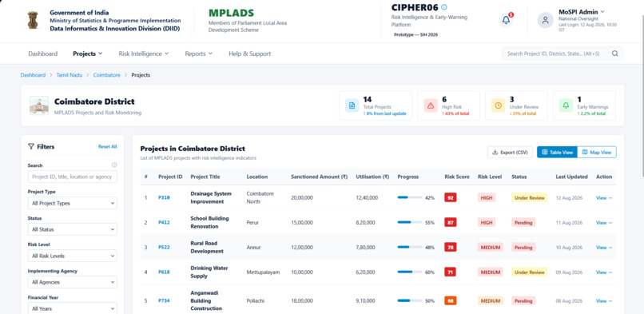Click View link for Rural Road Development
Screen dimensions: 644x314
pos(604,248)
